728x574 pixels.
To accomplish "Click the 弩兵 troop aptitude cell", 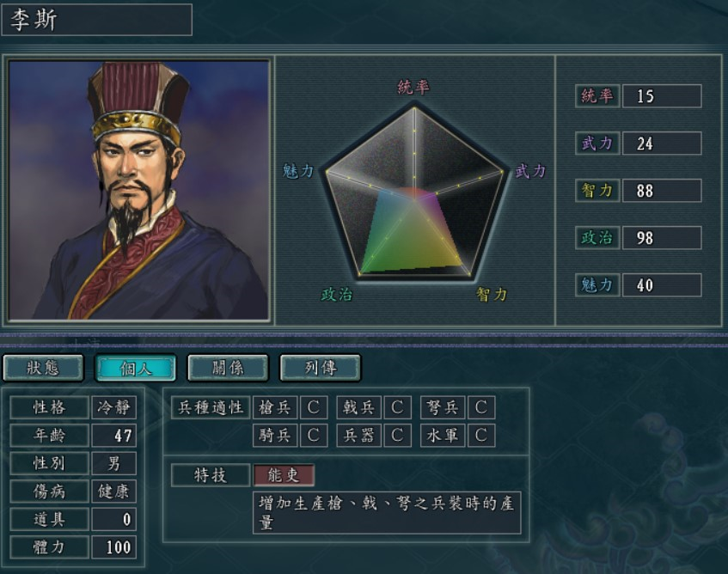I will click(x=443, y=407).
